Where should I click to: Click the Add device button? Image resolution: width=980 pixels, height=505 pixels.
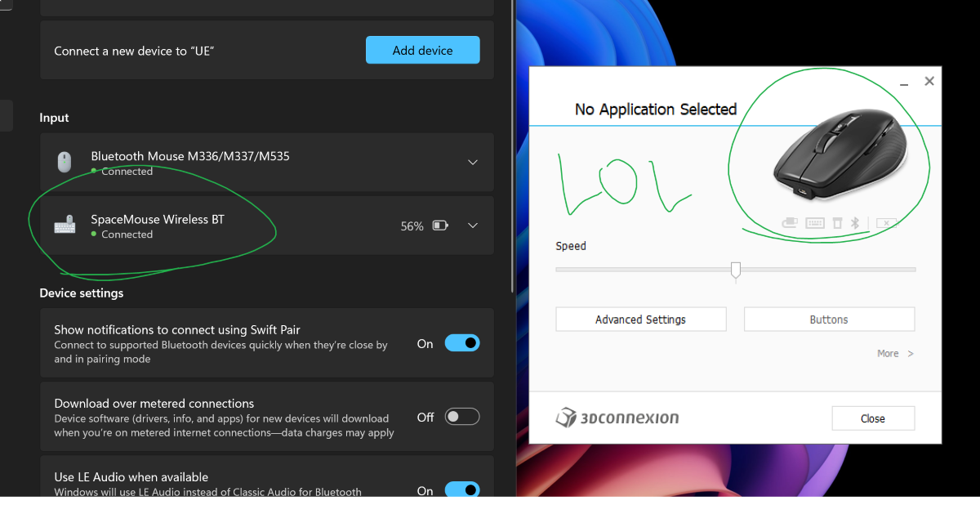click(x=422, y=50)
